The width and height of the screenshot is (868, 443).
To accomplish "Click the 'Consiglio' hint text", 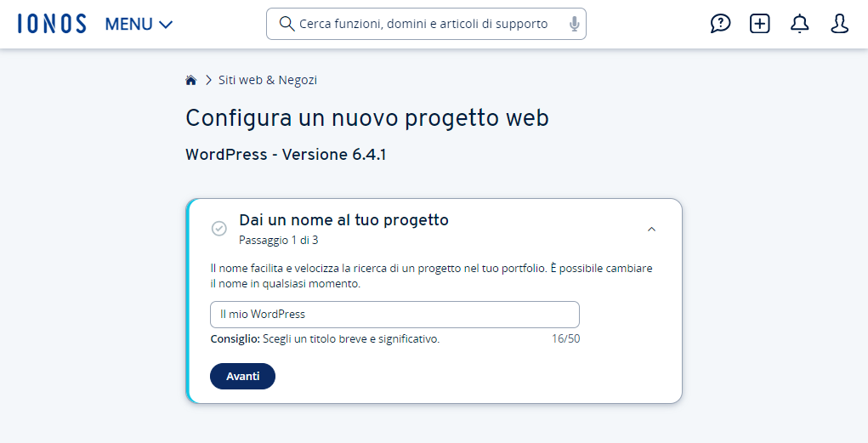I will coord(325,339).
